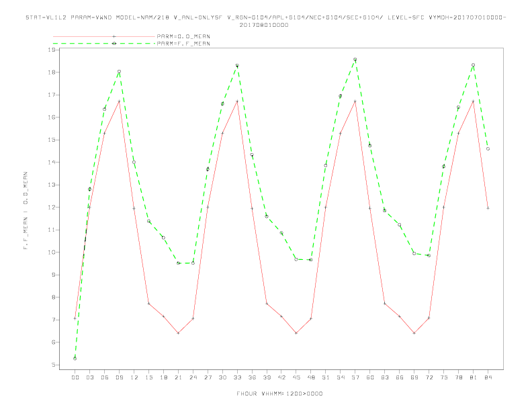
Task: Click y-axis tick label 17
Action: point(52,95)
